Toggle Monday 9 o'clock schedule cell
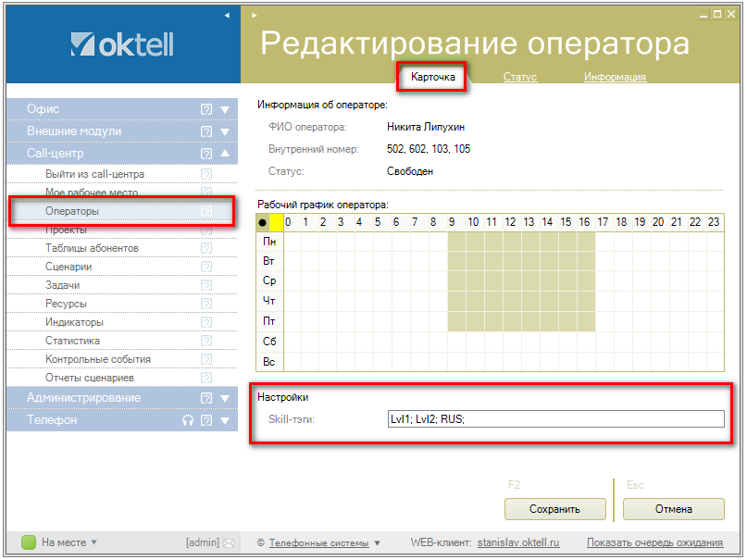The width and height of the screenshot is (747, 560). (455, 241)
